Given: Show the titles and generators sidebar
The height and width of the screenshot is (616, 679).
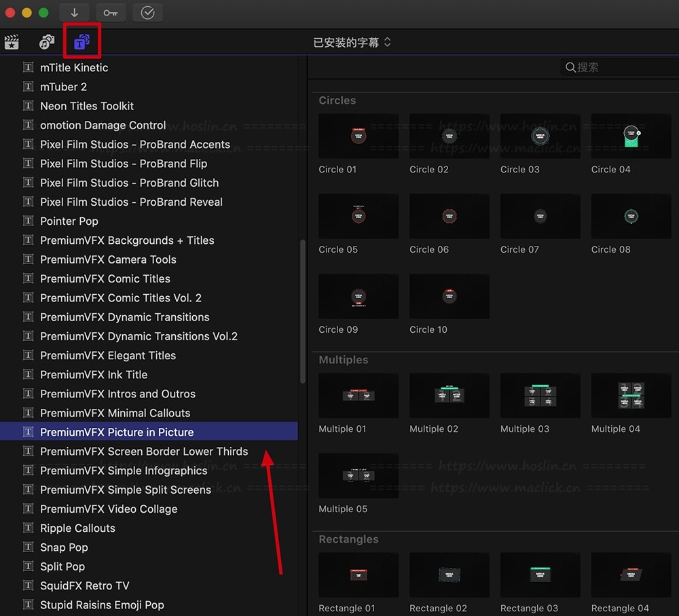Looking at the screenshot, I should (x=81, y=42).
